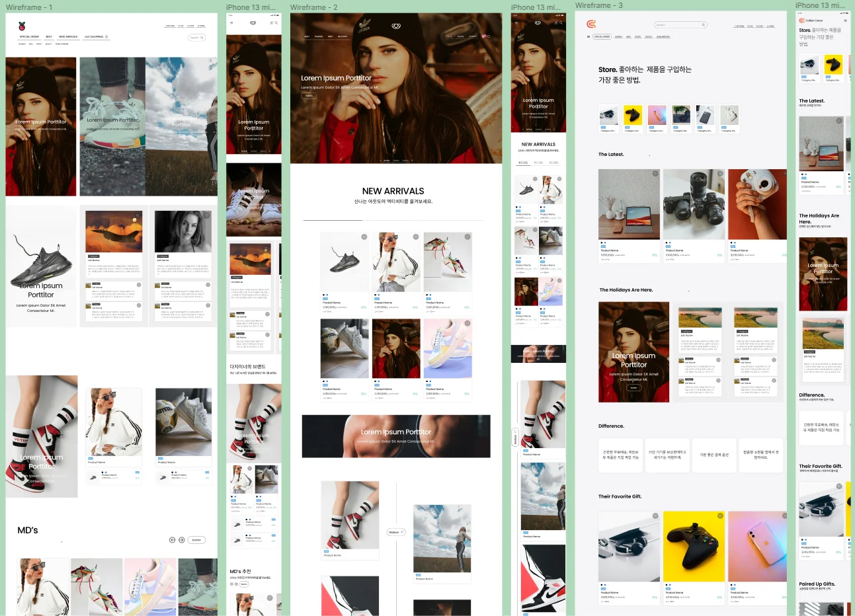The image size is (855, 616).
Task: Click the headphones category thumbnail in Wireframe 3
Action: tap(608, 116)
